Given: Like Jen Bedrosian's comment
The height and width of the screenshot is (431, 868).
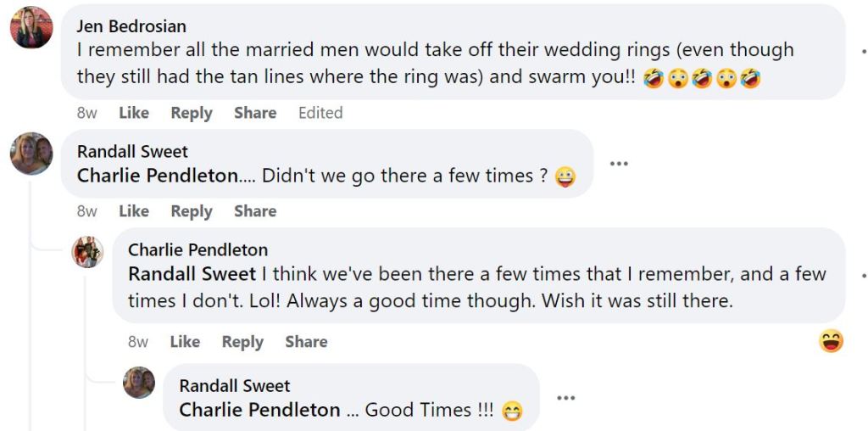Looking at the screenshot, I should click(133, 113).
